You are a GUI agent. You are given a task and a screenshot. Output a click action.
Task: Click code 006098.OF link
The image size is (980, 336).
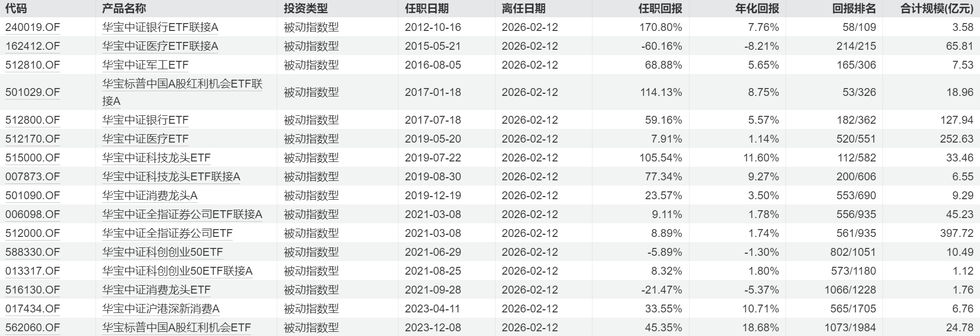pyautogui.click(x=33, y=214)
